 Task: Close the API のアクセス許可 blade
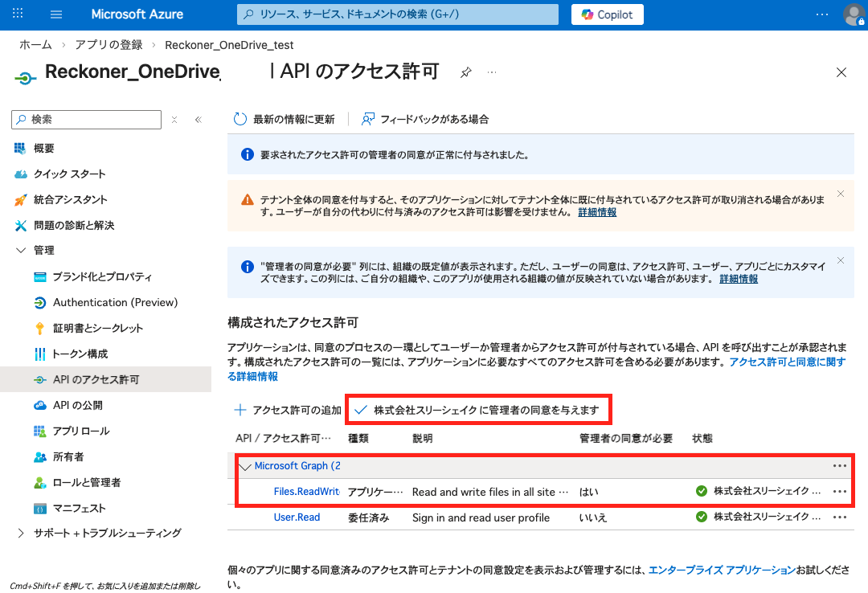[x=841, y=72]
